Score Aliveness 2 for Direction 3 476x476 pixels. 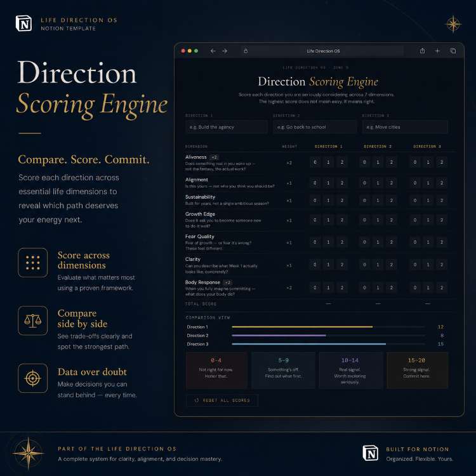(442, 162)
